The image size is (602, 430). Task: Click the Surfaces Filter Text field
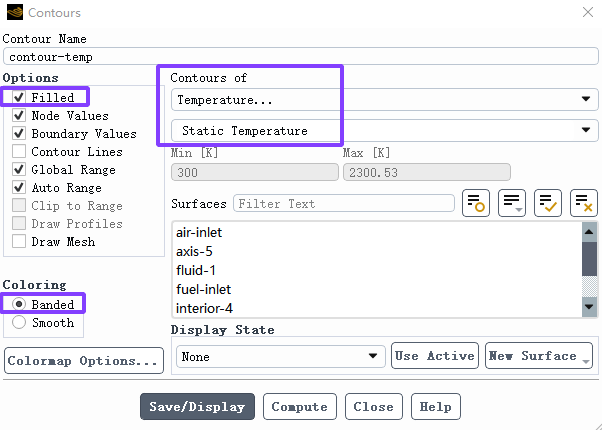[344, 203]
